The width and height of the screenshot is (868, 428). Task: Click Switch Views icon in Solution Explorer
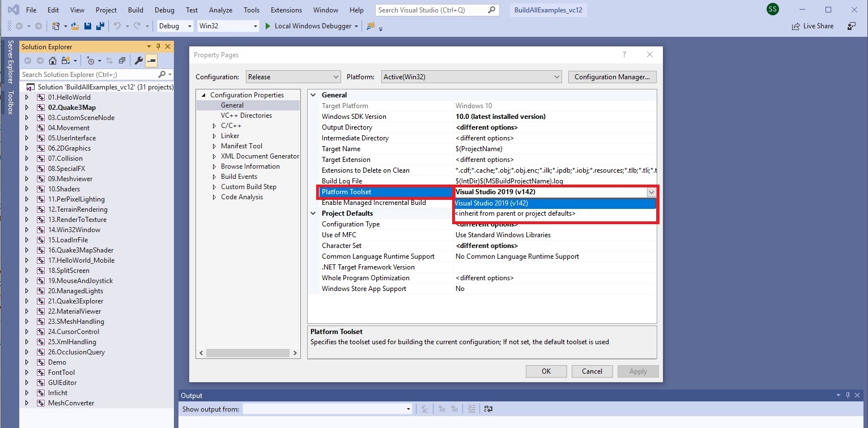pyautogui.click(x=66, y=61)
